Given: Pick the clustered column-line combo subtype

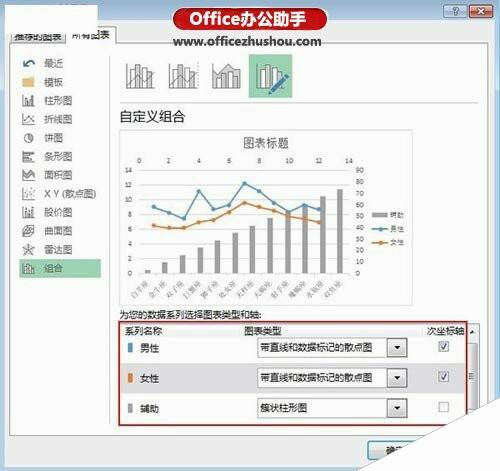Looking at the screenshot, I should (140, 76).
